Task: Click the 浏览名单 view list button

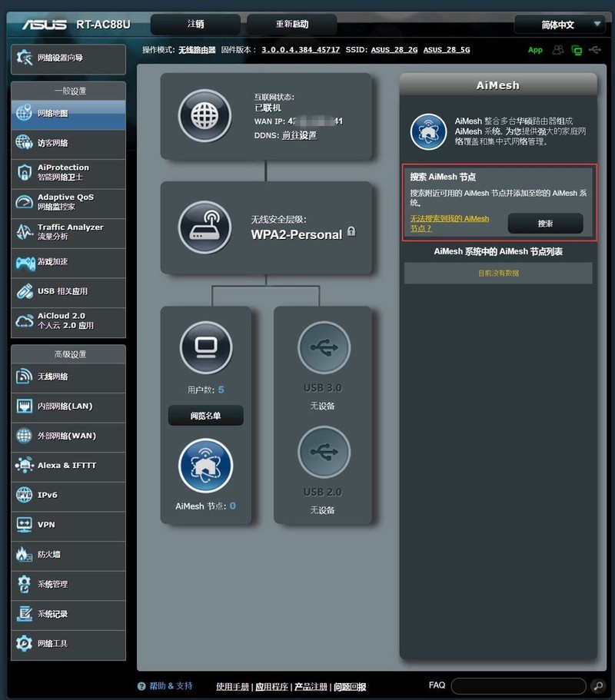Action: [x=205, y=416]
